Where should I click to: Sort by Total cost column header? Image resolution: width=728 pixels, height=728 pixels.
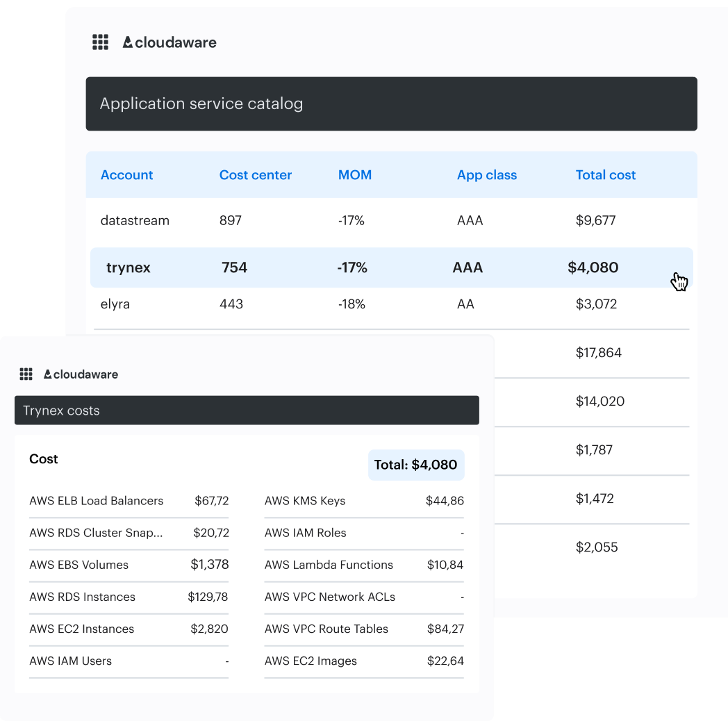click(605, 175)
